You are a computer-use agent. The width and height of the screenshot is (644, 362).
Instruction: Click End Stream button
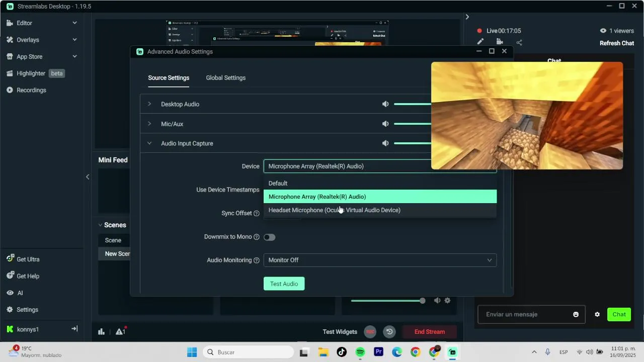point(430,332)
